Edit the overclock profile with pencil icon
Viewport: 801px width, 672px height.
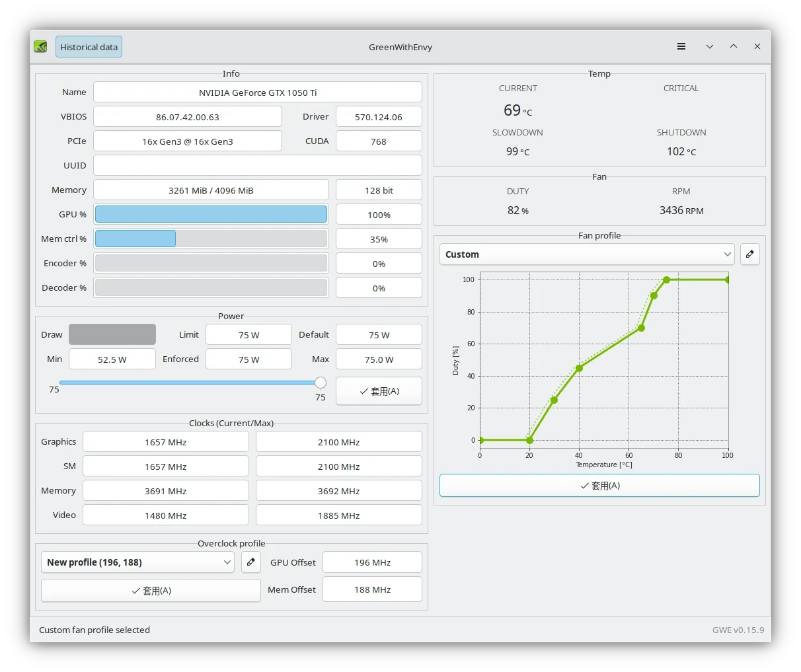(x=250, y=562)
